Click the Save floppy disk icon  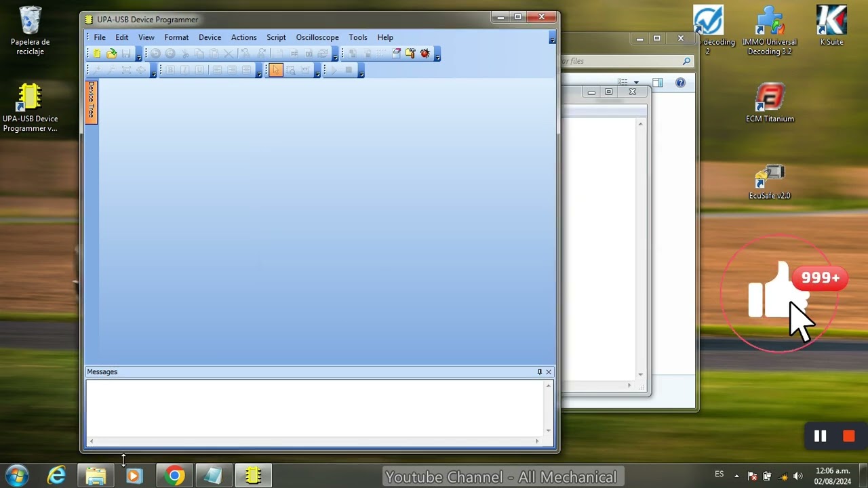(x=126, y=54)
